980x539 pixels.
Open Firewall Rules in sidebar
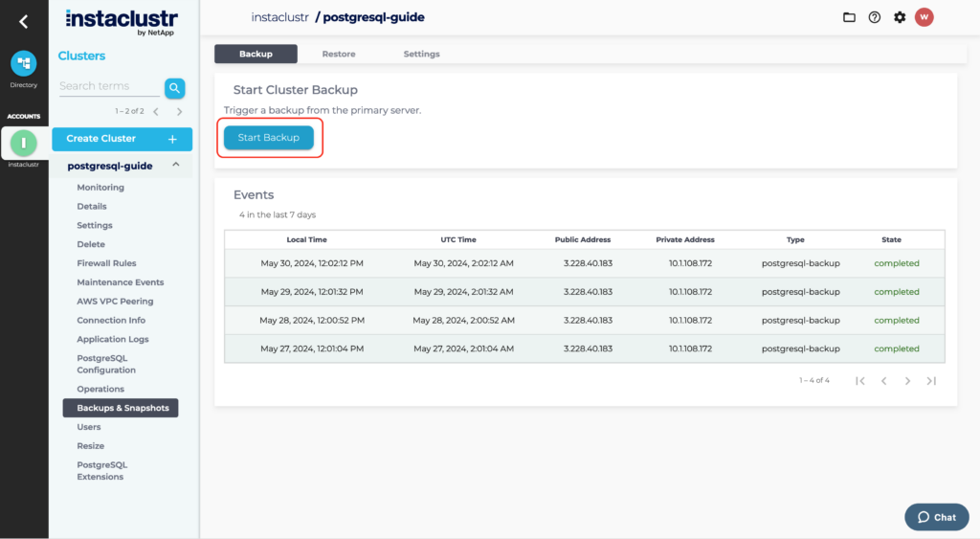click(x=106, y=263)
